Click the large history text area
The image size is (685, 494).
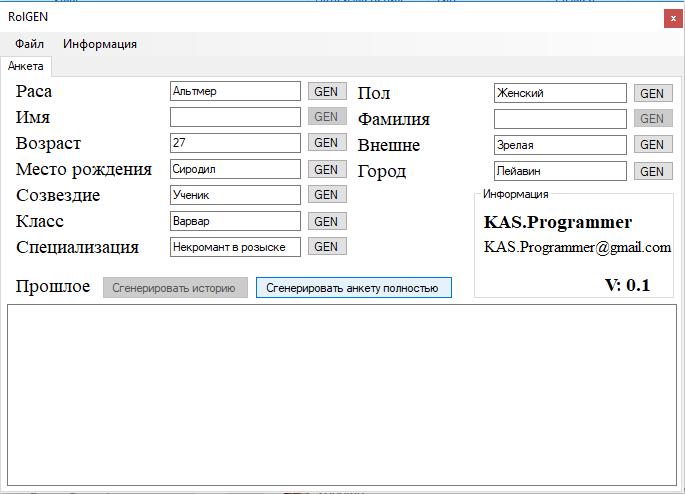point(341,394)
